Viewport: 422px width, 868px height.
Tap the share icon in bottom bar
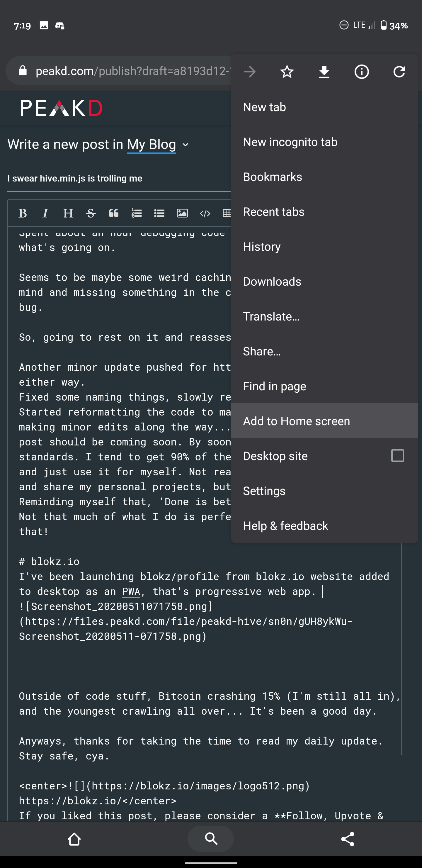348,839
